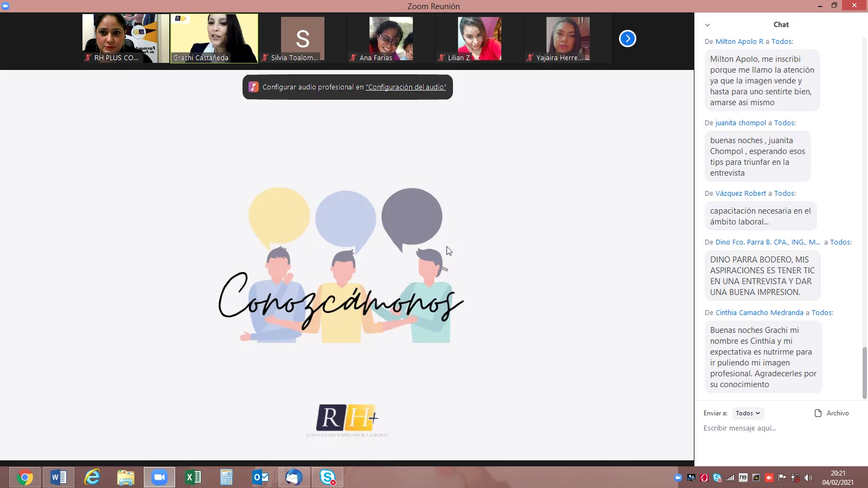
Task: Click the volume speaker icon in system tray
Action: tap(808, 478)
